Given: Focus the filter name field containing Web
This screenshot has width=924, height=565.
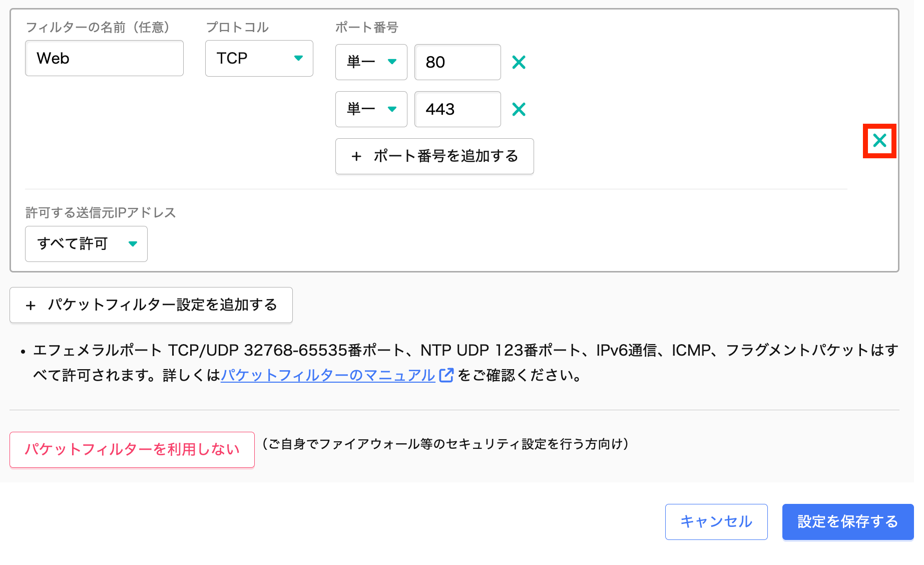Looking at the screenshot, I should (104, 59).
